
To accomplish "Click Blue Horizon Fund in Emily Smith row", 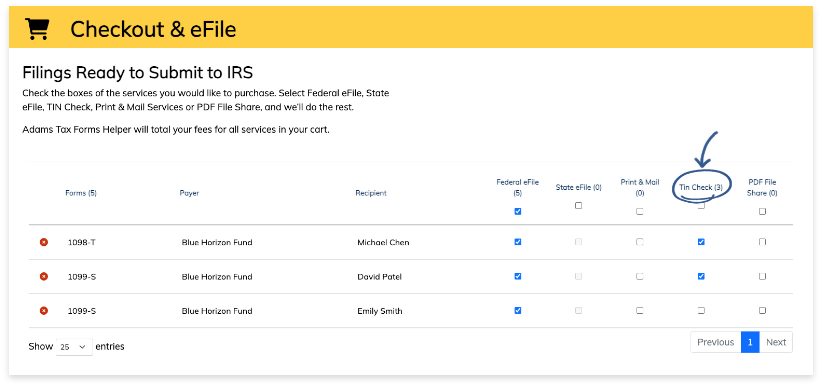I will pos(217,311).
